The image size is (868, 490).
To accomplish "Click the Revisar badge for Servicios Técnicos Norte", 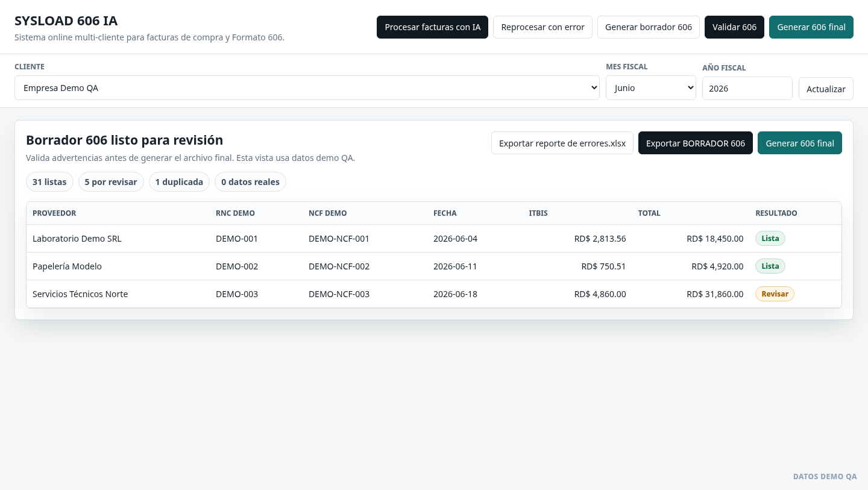I will click(775, 294).
